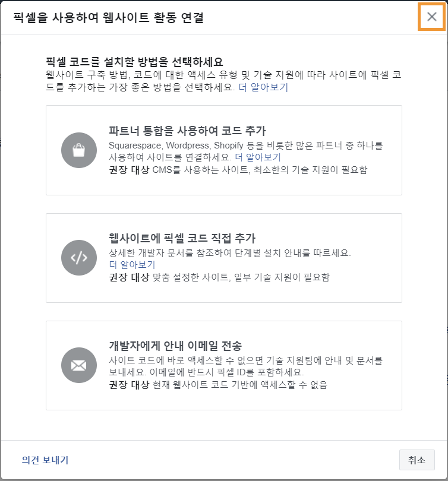Image resolution: width=448 pixels, height=481 pixels.
Task: Close the pixel setup dialog with X
Action: pyautogui.click(x=431, y=17)
